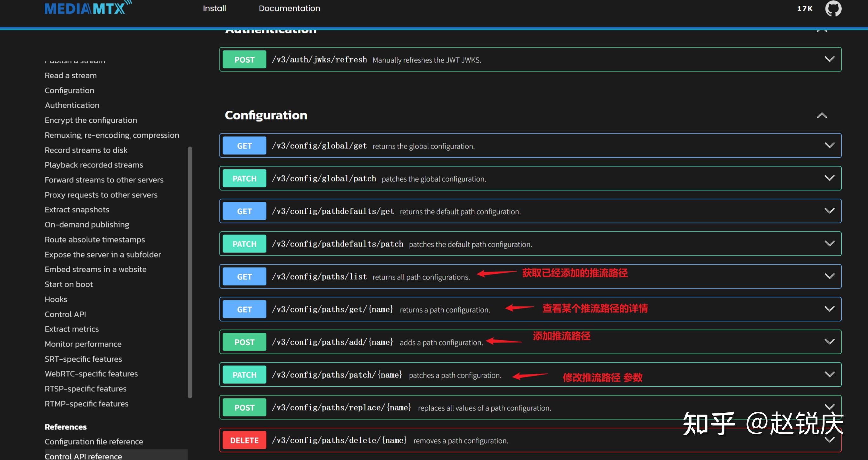Go to Control API sidebar link
This screenshot has height=460, width=868.
tap(65, 314)
